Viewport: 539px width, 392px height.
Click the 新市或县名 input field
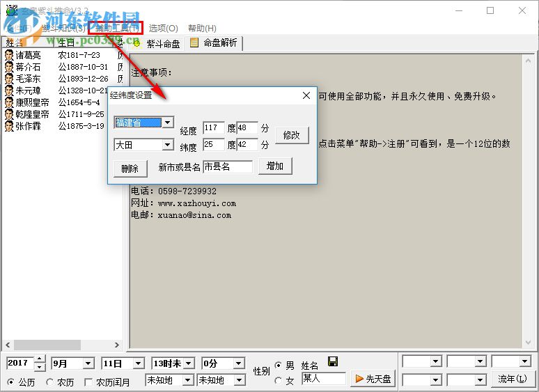(228, 167)
